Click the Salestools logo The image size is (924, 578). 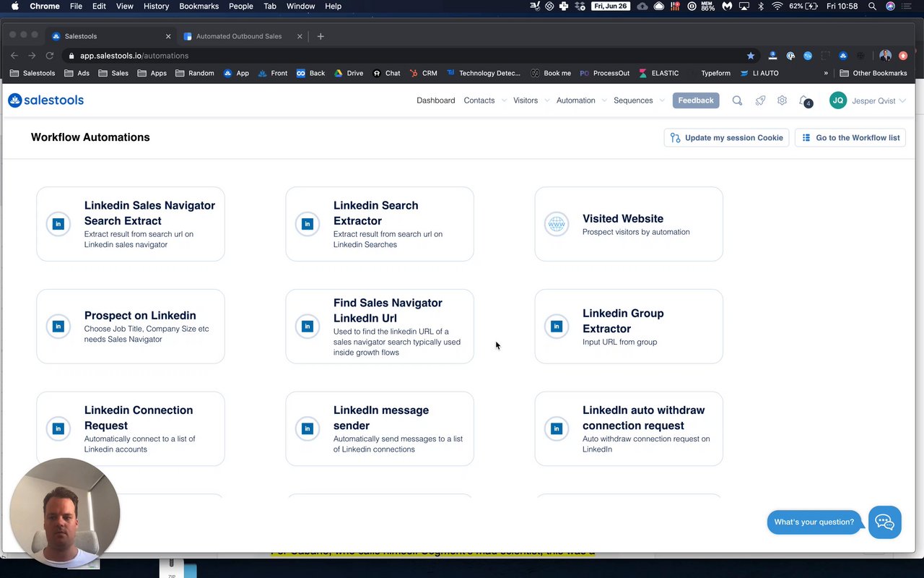pyautogui.click(x=45, y=100)
